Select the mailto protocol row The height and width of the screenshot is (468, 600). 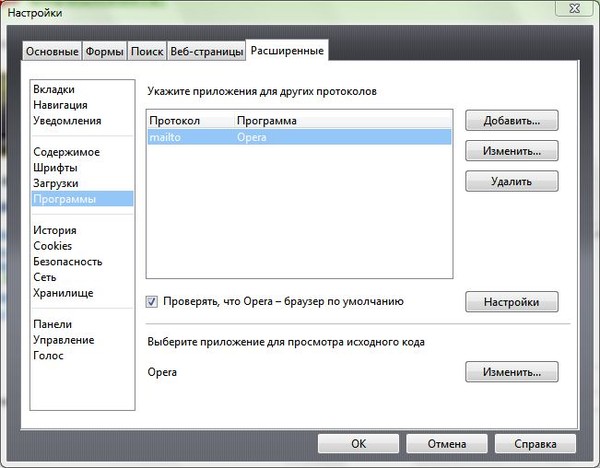tap(299, 137)
